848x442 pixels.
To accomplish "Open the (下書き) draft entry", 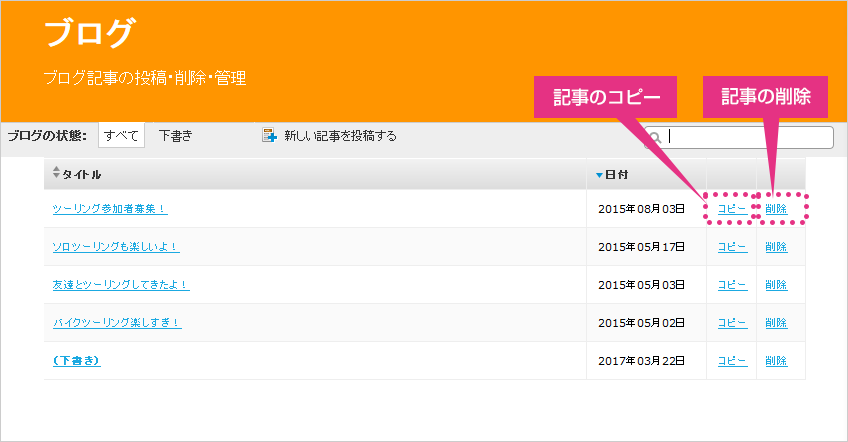I will tap(76, 360).
